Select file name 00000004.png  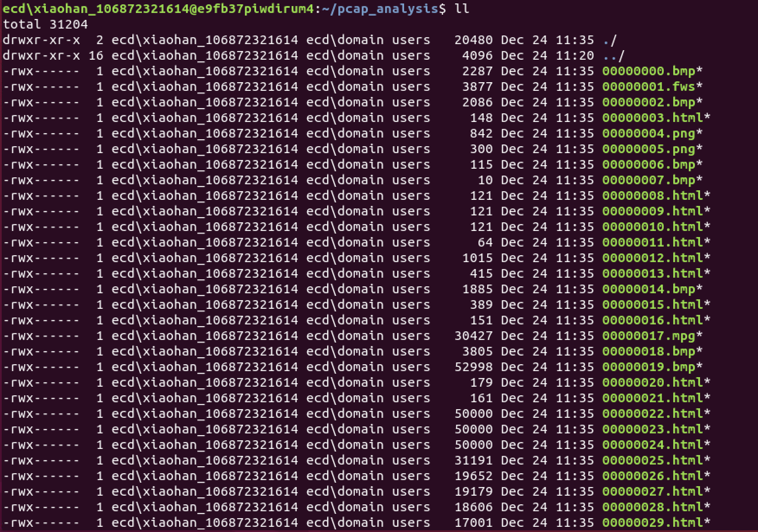click(x=649, y=133)
